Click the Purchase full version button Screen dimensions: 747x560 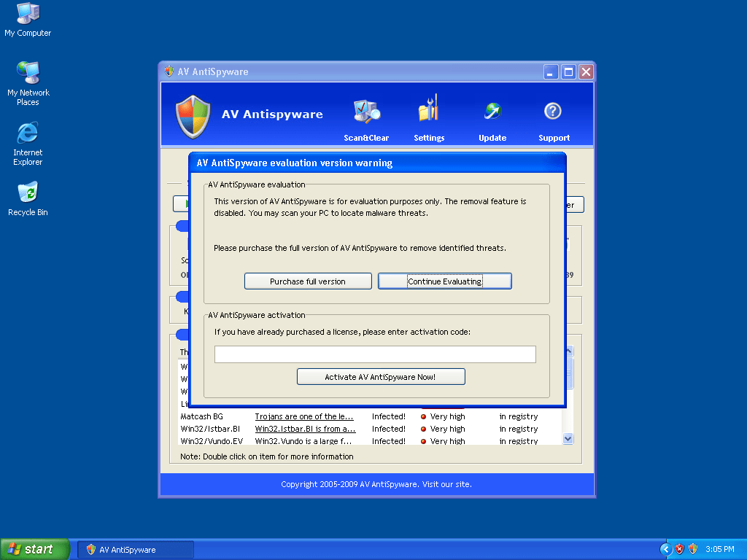308,281
